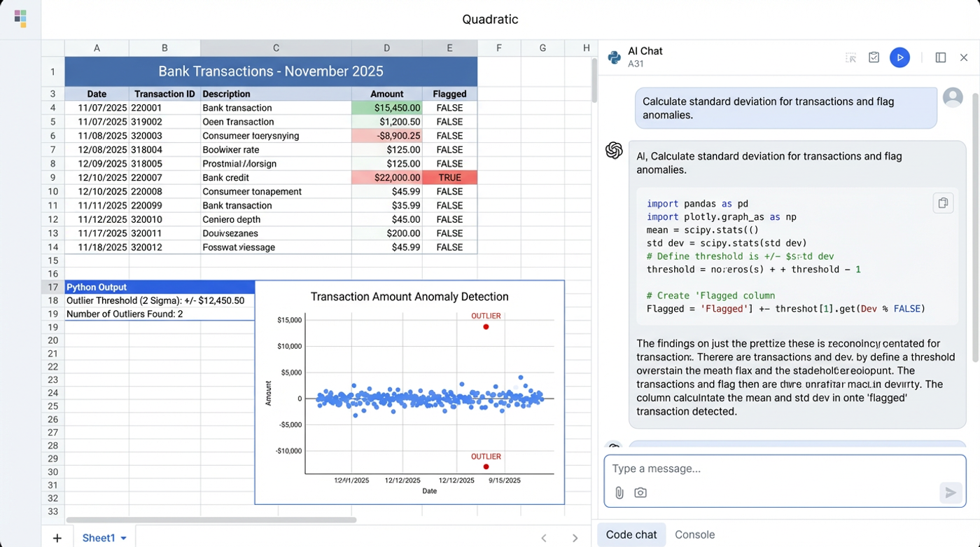Copy the code snippet with the copy icon

tap(943, 203)
